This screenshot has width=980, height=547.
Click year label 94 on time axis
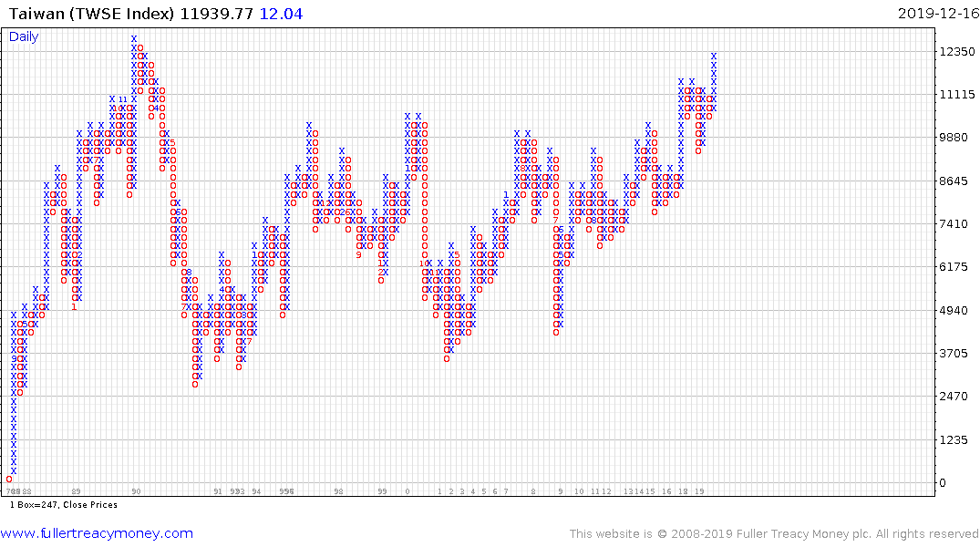pyautogui.click(x=256, y=491)
